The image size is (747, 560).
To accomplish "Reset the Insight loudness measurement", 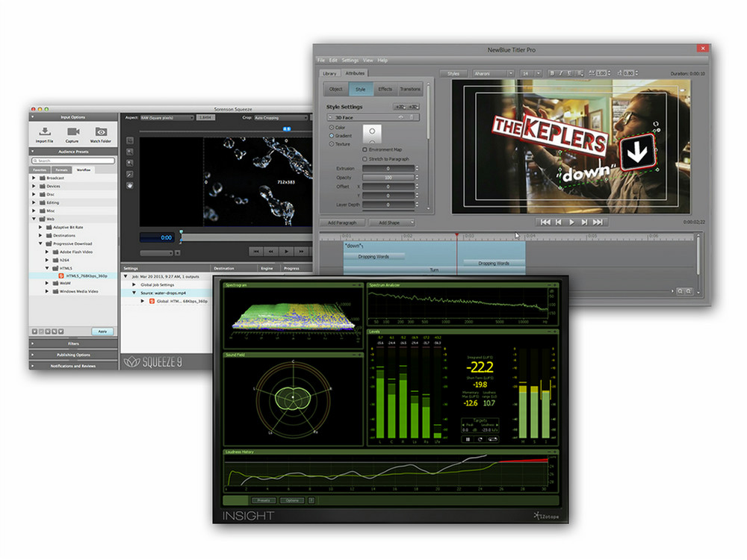I will (x=480, y=439).
